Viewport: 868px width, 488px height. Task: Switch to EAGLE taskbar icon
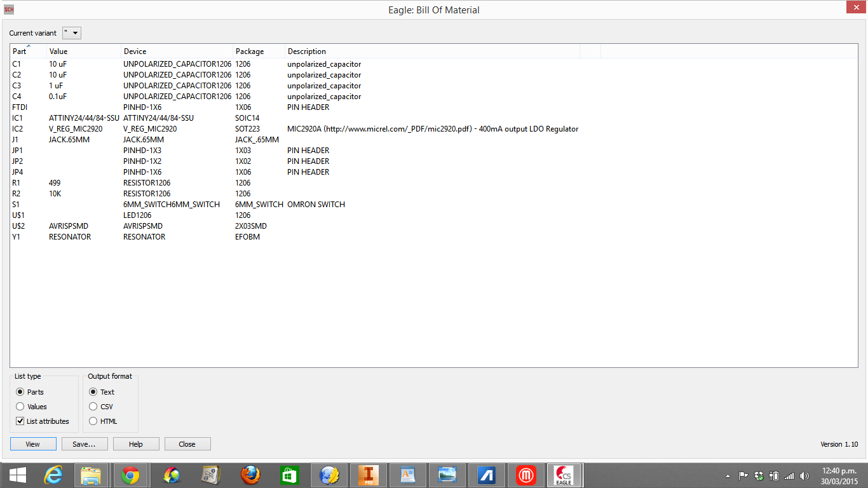[x=564, y=475]
